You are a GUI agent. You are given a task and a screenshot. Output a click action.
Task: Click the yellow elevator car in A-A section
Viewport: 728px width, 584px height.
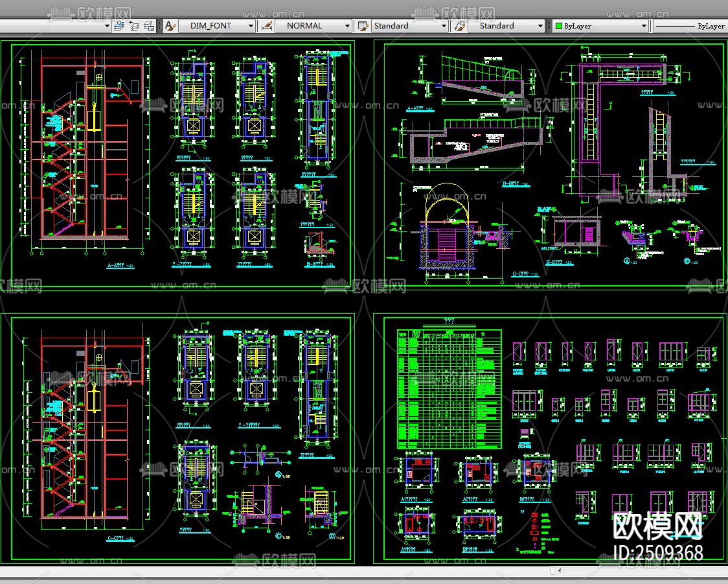click(94, 121)
